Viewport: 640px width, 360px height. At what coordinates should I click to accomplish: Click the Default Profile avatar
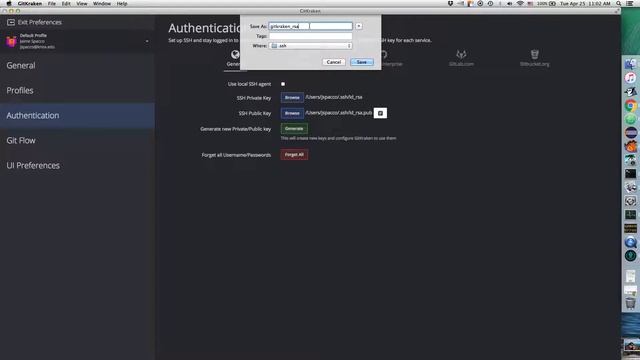click(x=11, y=41)
